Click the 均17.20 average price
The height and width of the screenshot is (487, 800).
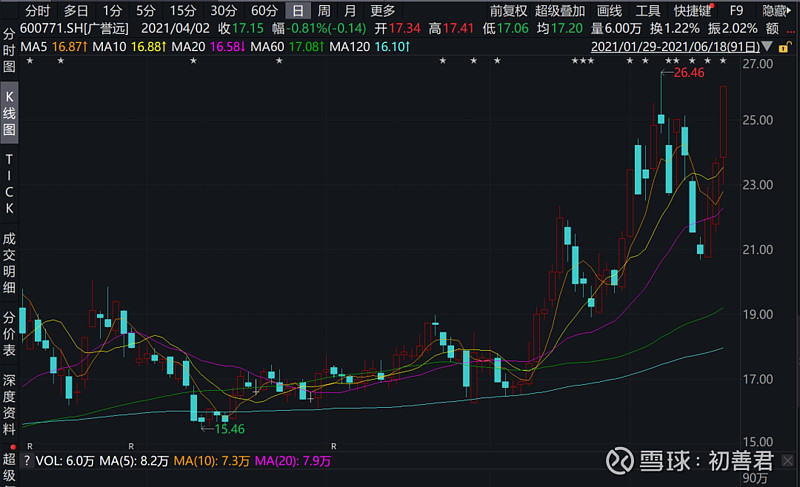tap(560, 29)
